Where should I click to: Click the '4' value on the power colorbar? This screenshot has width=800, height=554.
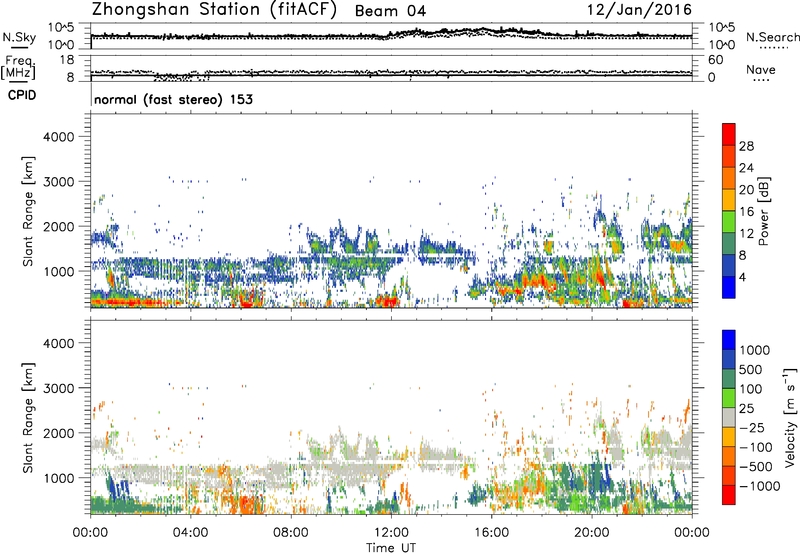pyautogui.click(x=742, y=277)
